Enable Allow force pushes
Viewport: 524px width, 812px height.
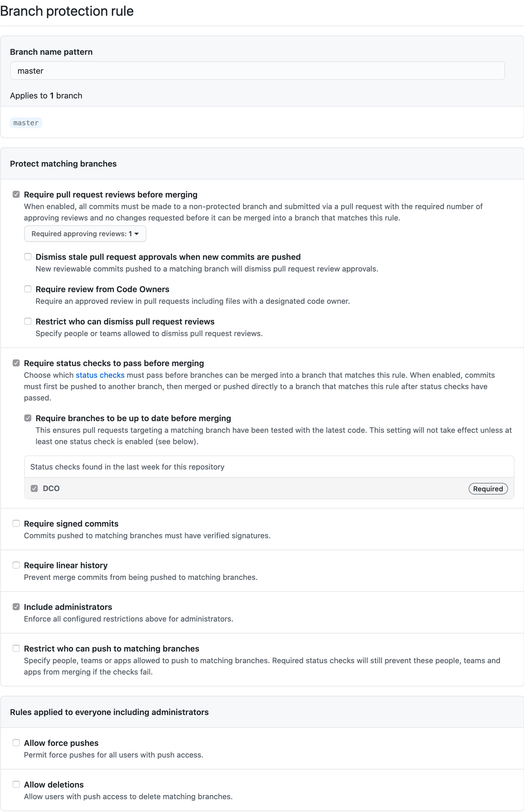click(x=16, y=743)
